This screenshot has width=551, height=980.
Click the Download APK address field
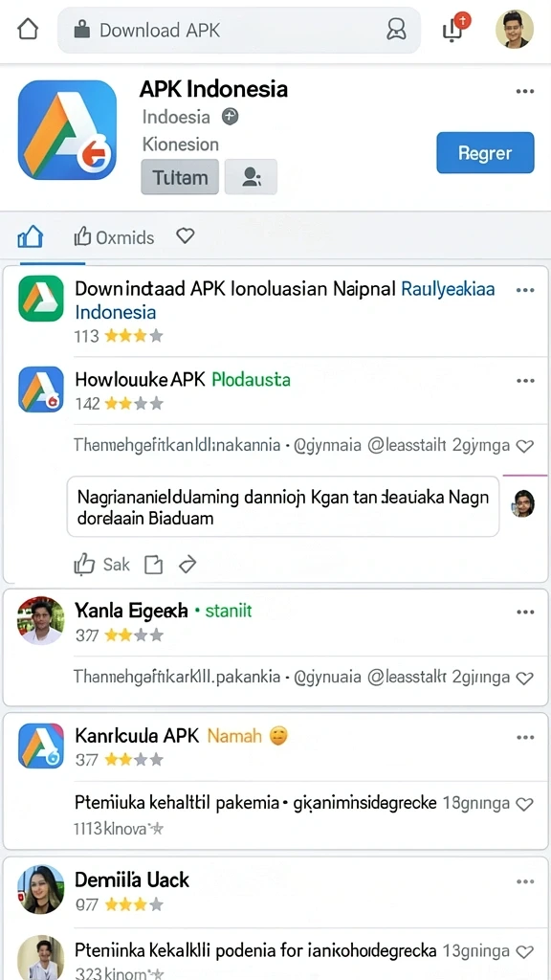click(x=238, y=30)
